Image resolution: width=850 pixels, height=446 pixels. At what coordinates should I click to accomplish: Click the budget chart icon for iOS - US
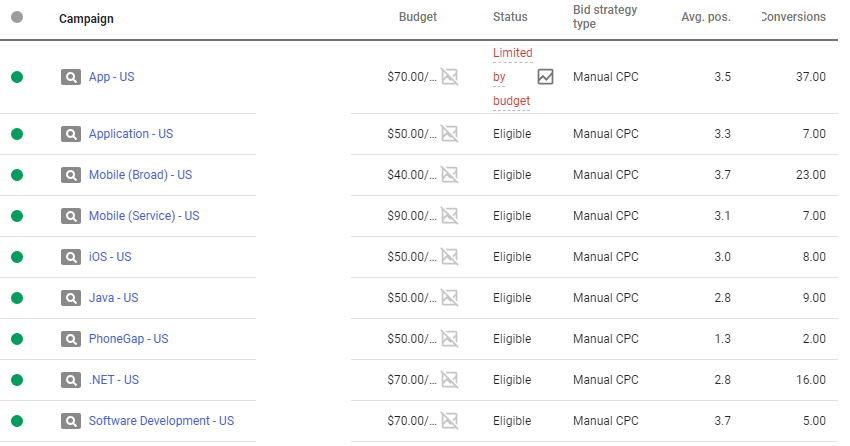[450, 257]
